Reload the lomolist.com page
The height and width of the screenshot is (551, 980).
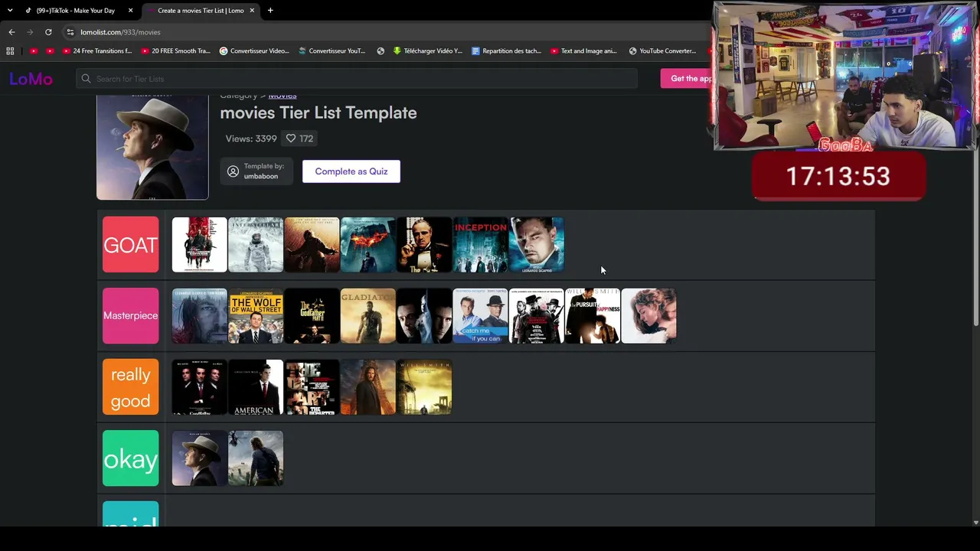(x=48, y=32)
